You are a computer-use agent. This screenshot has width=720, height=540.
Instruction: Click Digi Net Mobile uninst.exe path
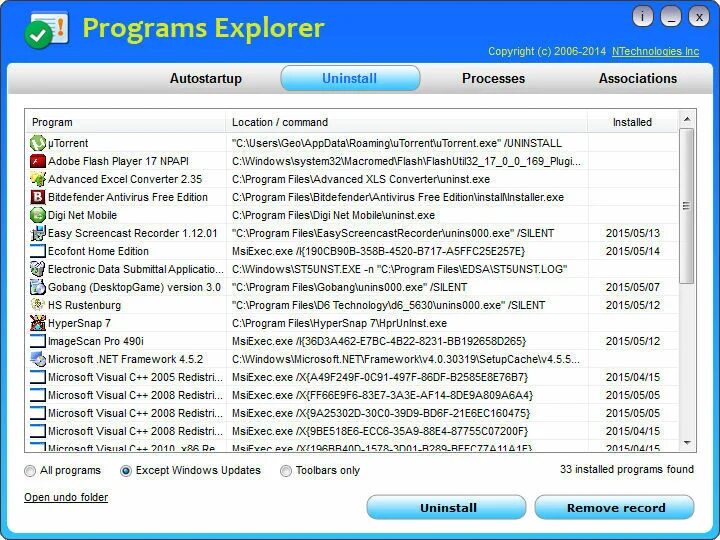(x=333, y=215)
